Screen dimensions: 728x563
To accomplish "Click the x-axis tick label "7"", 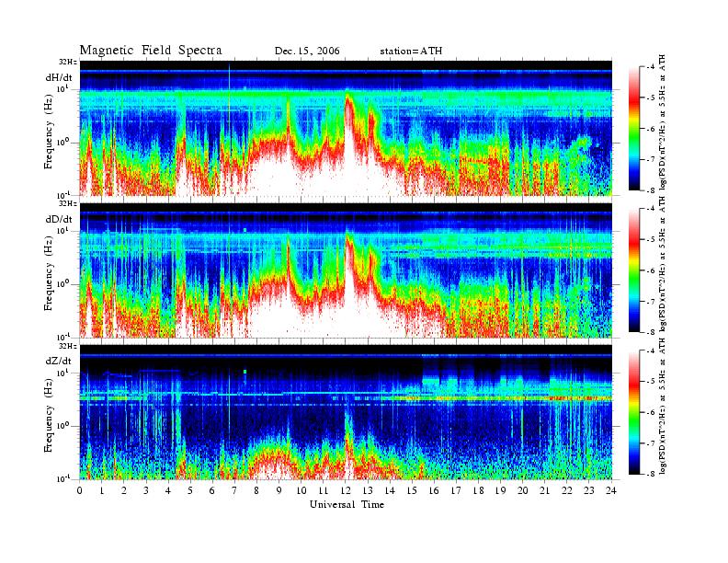I will pyautogui.click(x=235, y=491).
